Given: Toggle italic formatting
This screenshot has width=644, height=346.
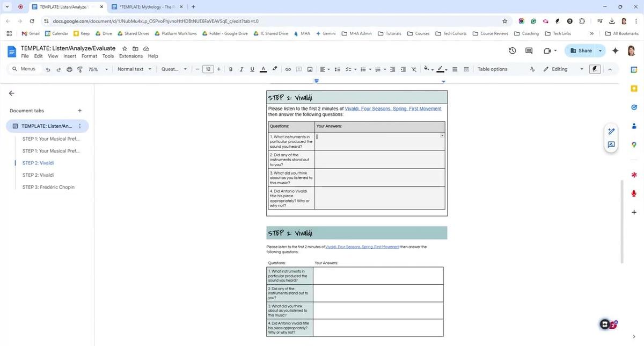Looking at the screenshot, I should click(241, 69).
